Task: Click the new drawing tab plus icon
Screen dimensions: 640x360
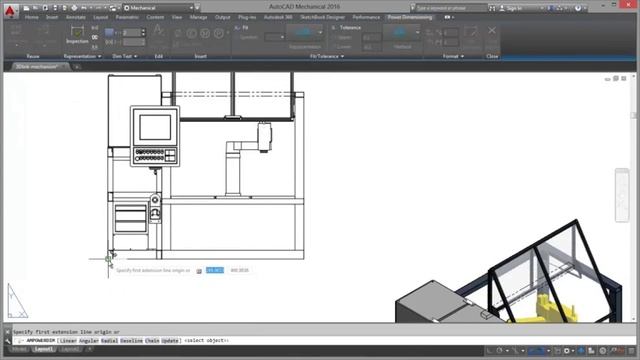Action: [x=77, y=67]
